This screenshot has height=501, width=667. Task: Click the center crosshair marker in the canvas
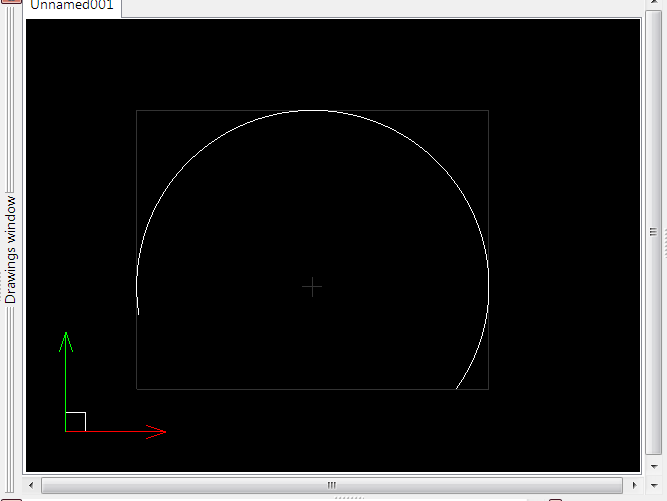[x=312, y=287]
